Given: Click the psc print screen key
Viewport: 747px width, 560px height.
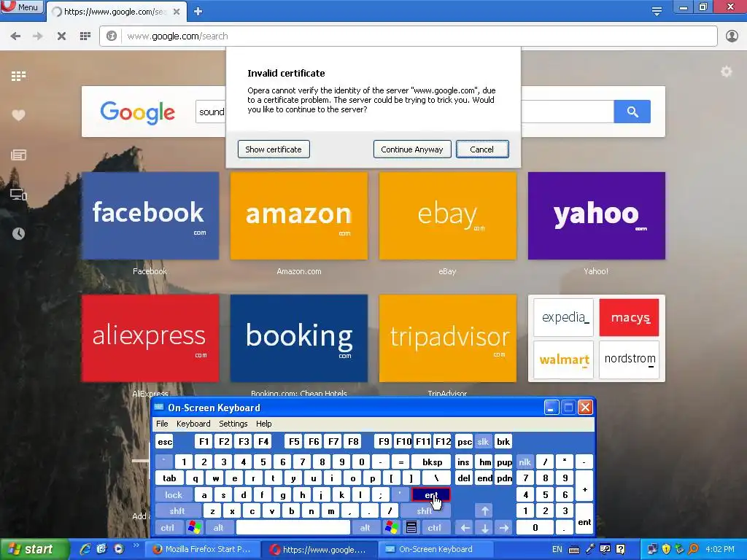Looking at the screenshot, I should 465,442.
